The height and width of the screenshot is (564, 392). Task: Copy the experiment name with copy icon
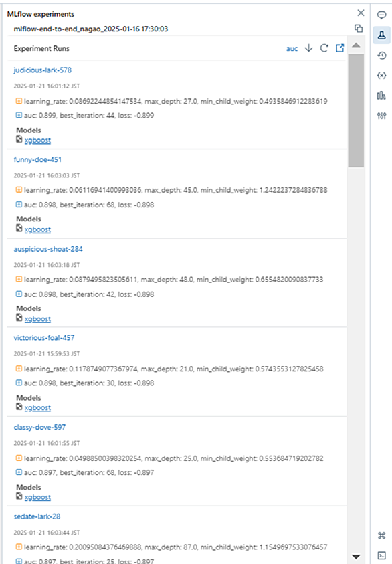tap(359, 28)
